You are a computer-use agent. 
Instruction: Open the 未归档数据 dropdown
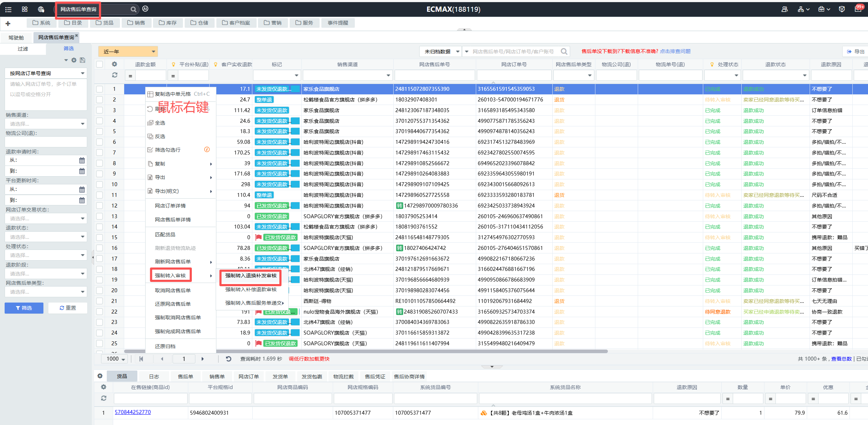(441, 52)
